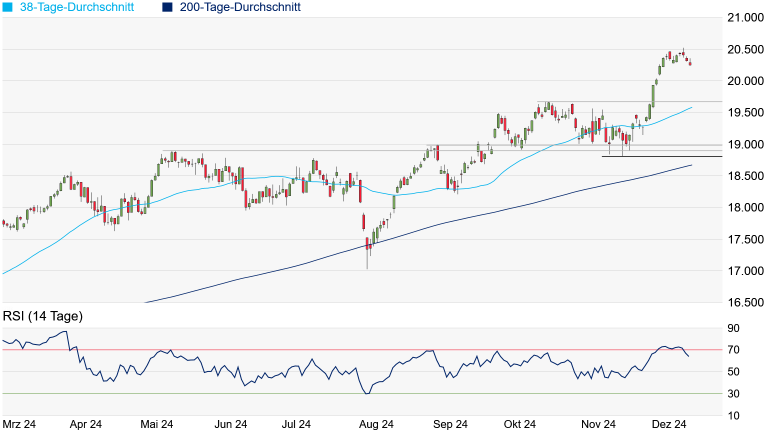
Task: Click the Jun 24 date axis label
Action: pyautogui.click(x=230, y=424)
